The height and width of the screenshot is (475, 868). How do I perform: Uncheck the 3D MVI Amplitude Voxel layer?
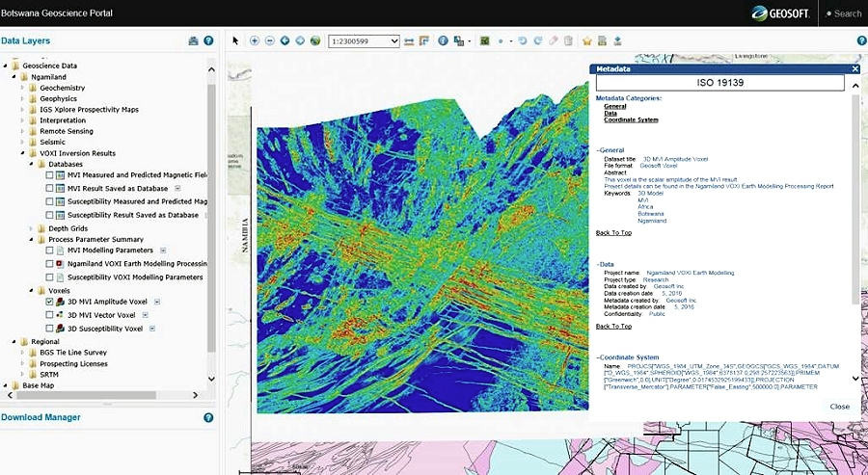pos(50,302)
